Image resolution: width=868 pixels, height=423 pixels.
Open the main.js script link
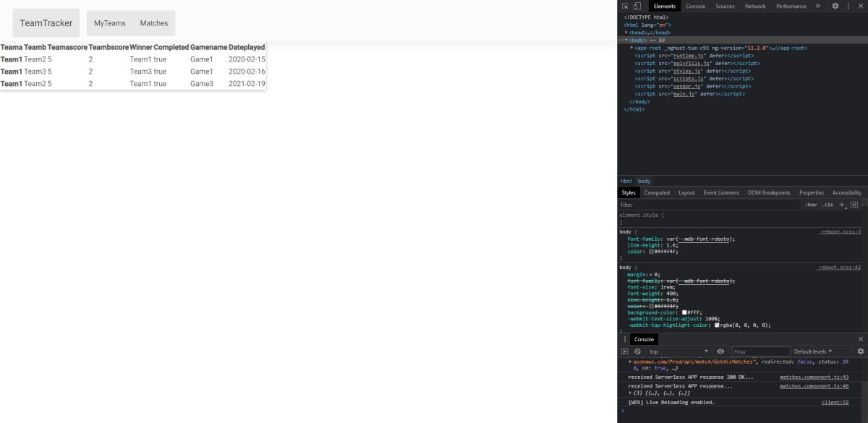[684, 94]
